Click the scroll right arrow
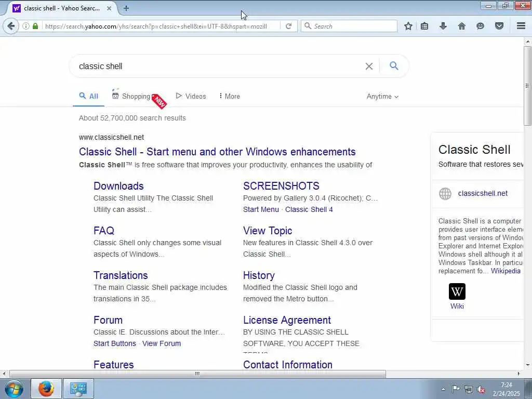 point(518,374)
